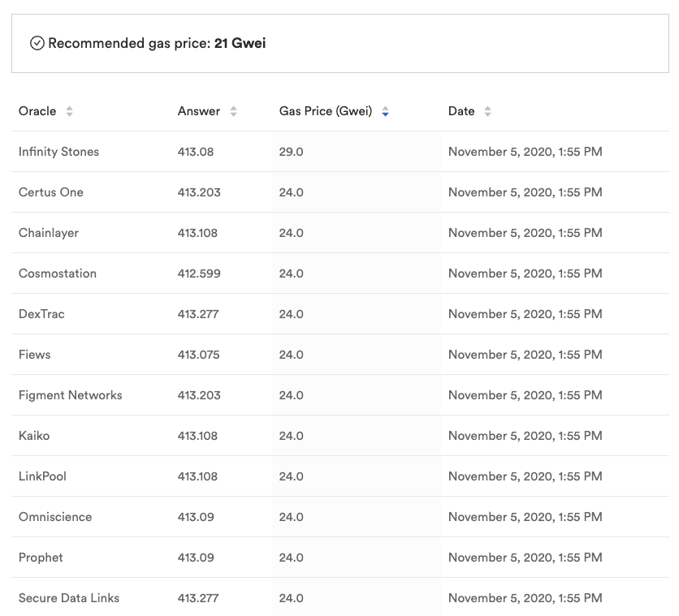The width and height of the screenshot is (679, 616).
Task: Sort by Answer column arrow icon
Action: coord(233,111)
